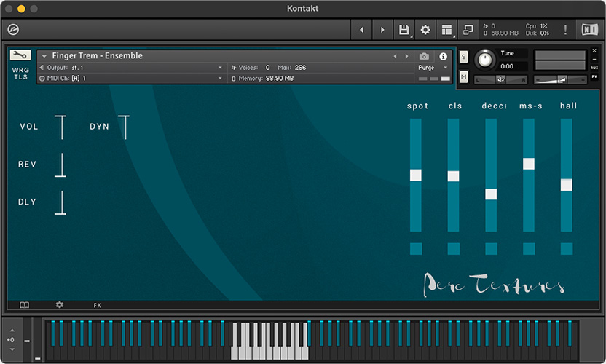The width and height of the screenshot is (606, 364).
Task: Click the NI logo icon
Action: [x=590, y=29]
